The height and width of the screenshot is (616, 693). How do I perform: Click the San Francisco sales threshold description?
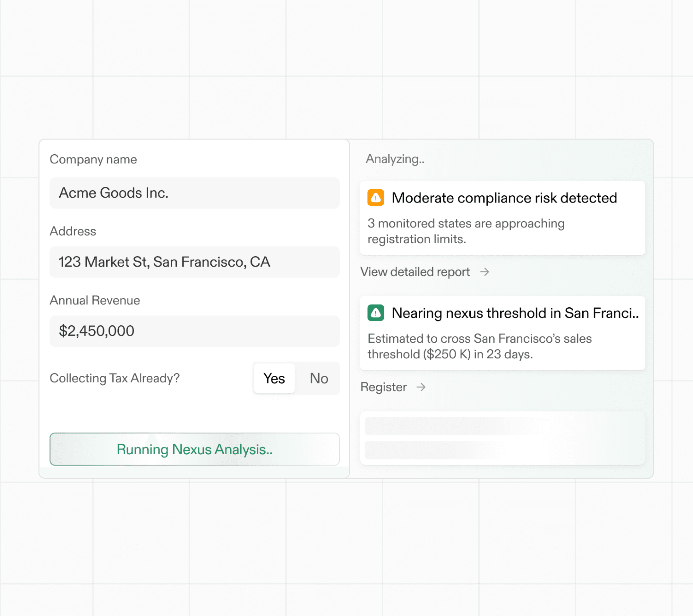pyautogui.click(x=479, y=346)
